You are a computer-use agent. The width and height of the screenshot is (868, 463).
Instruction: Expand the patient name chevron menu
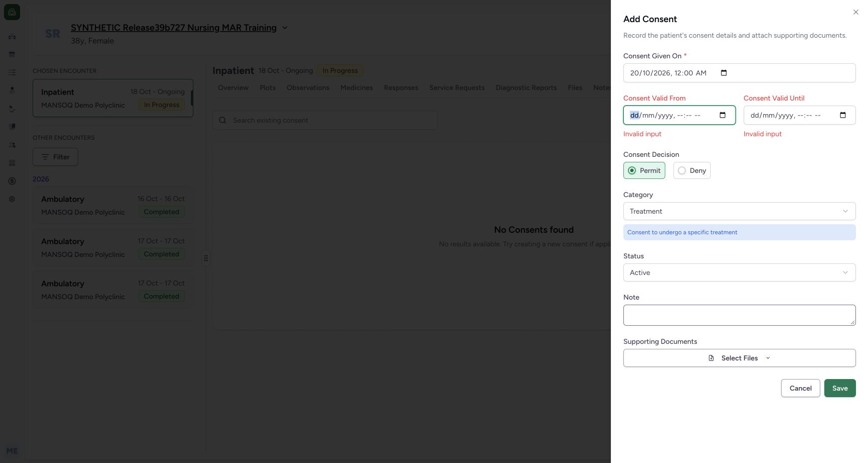coord(285,28)
